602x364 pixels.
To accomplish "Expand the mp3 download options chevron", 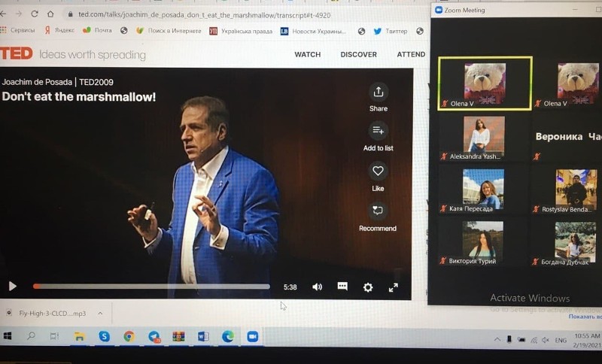I will pos(100,314).
